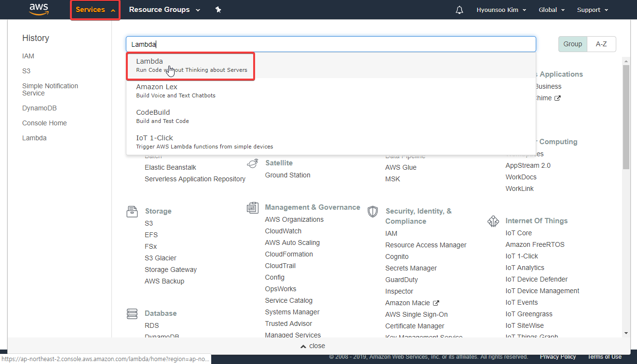Open RDS under Database
This screenshot has width=637, height=364.
click(x=151, y=325)
